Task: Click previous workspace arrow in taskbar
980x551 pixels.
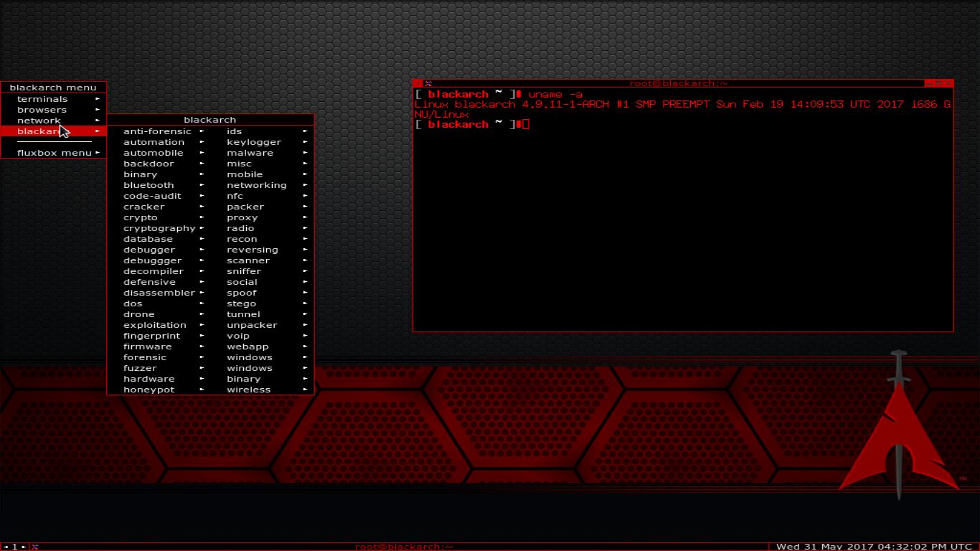Action: point(6,547)
